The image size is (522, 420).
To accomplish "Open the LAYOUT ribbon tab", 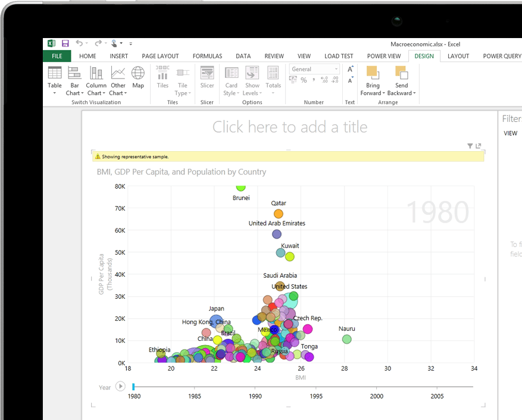I will tap(458, 56).
